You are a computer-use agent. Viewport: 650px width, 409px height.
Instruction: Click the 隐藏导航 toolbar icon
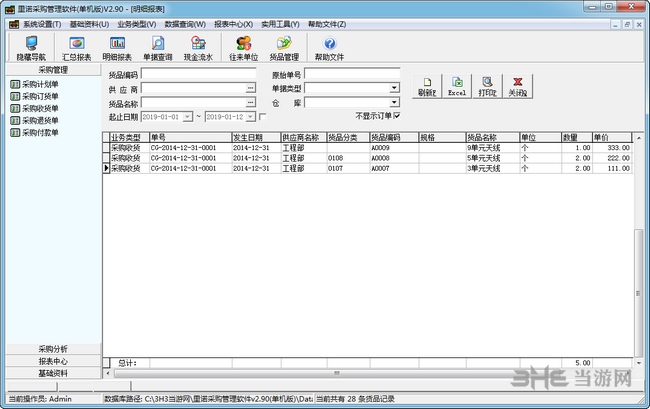click(x=32, y=48)
